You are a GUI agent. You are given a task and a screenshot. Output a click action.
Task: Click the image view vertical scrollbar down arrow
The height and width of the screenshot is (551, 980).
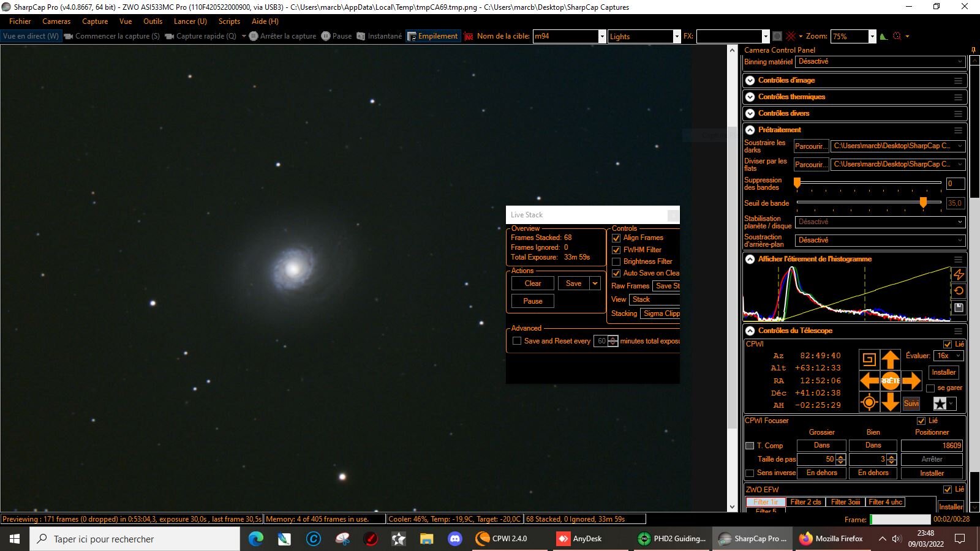732,507
